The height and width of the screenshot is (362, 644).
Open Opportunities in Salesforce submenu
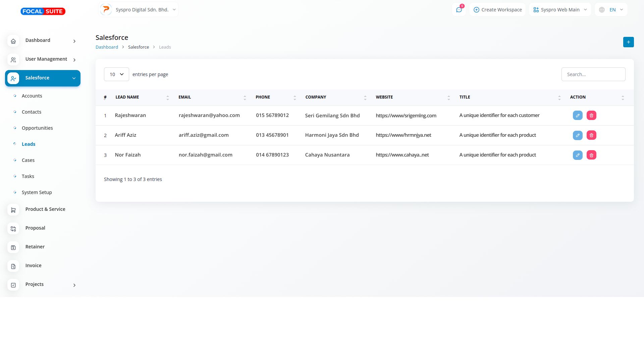(37, 128)
